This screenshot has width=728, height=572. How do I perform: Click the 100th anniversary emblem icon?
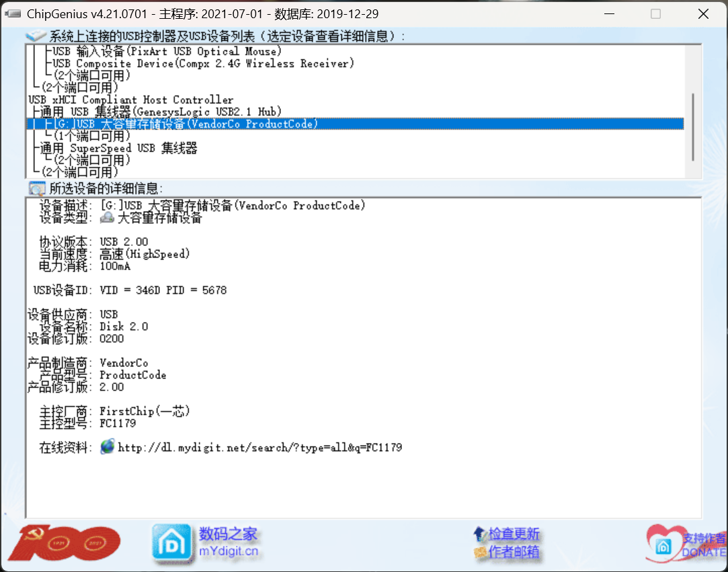[65, 542]
